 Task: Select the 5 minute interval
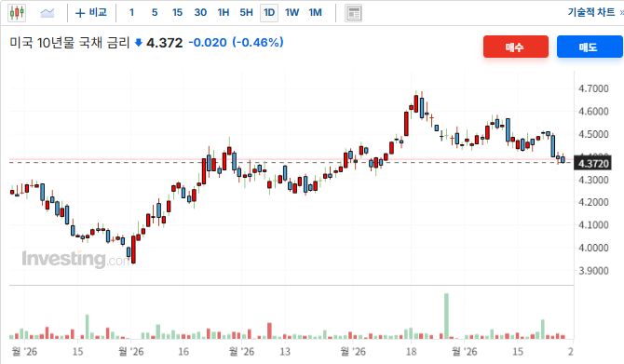(x=155, y=13)
